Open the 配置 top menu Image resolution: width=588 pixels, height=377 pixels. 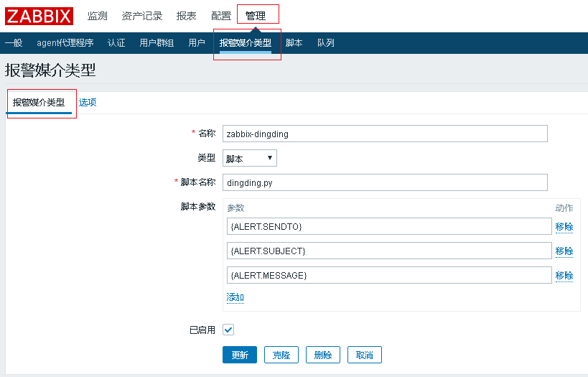[x=221, y=16]
